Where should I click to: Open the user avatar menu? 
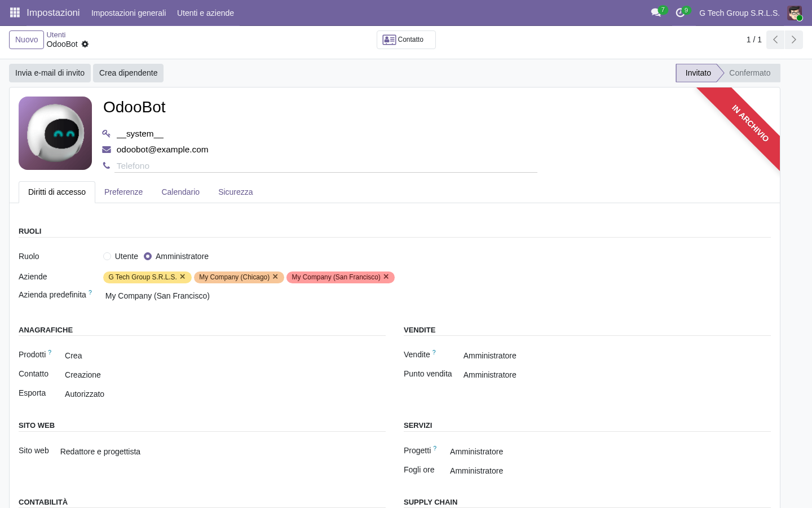(x=795, y=13)
